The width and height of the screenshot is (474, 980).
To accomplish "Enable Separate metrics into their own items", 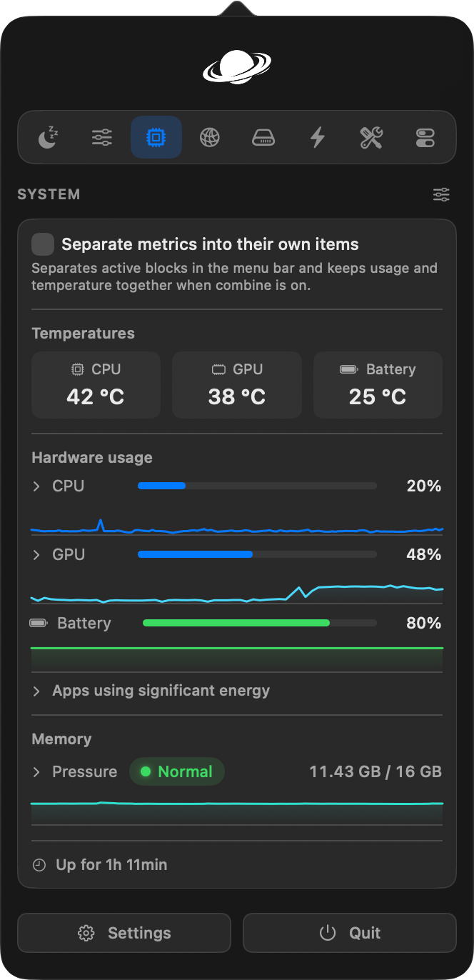I will pos(43,244).
